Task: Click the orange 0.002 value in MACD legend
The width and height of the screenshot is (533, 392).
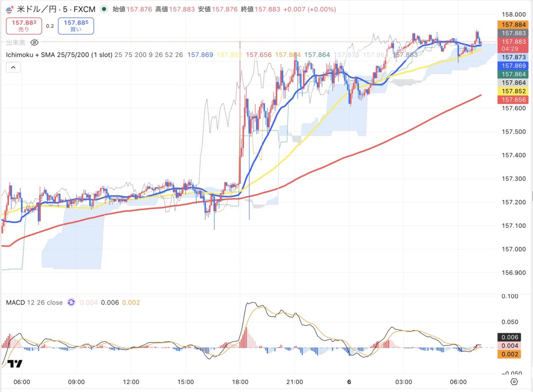Action: tap(131, 303)
